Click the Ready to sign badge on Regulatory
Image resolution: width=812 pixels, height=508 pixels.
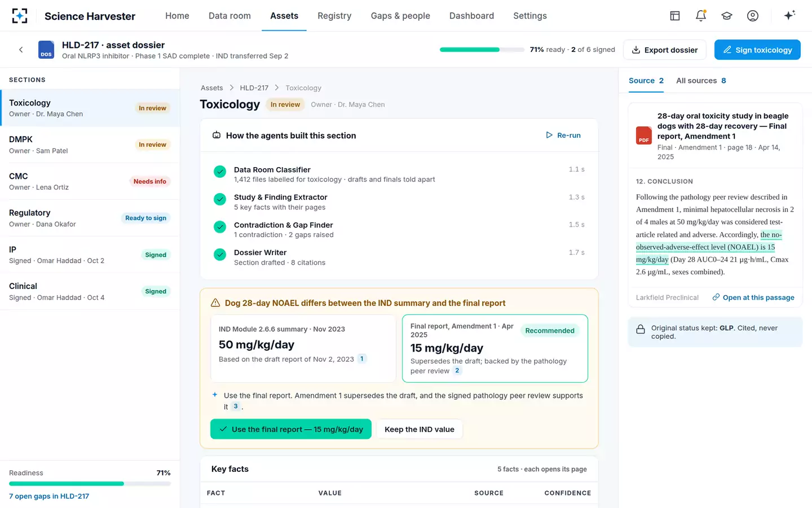pyautogui.click(x=145, y=218)
